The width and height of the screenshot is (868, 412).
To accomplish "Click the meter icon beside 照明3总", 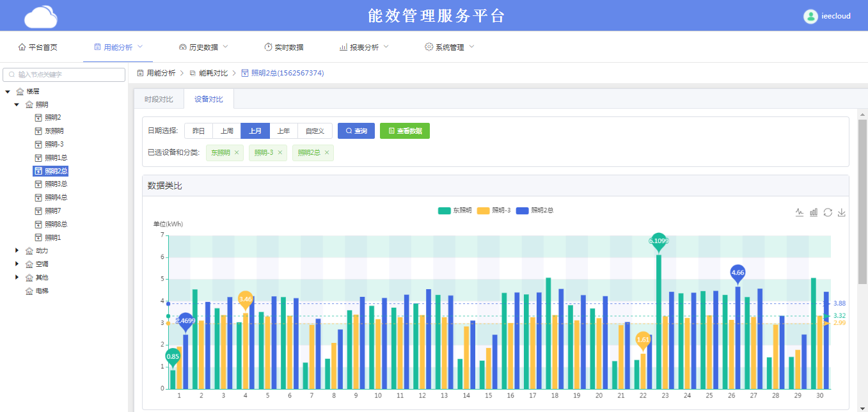I will (38, 184).
